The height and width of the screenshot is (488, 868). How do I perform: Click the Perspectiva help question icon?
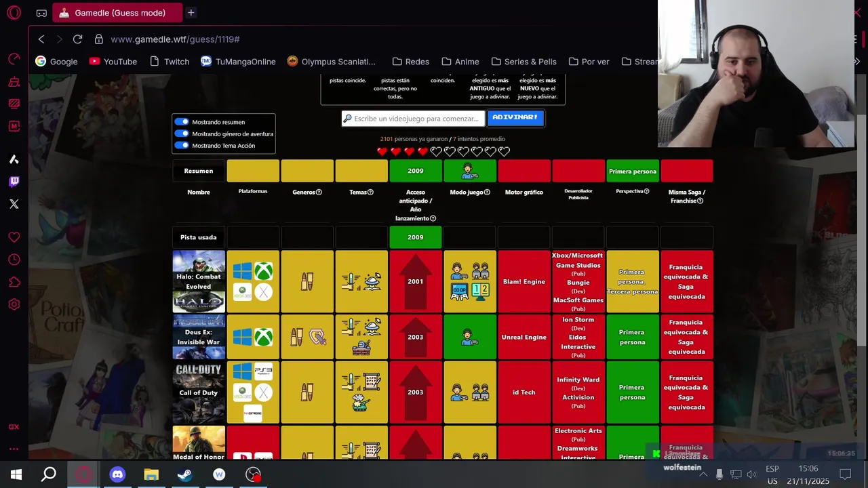(646, 191)
